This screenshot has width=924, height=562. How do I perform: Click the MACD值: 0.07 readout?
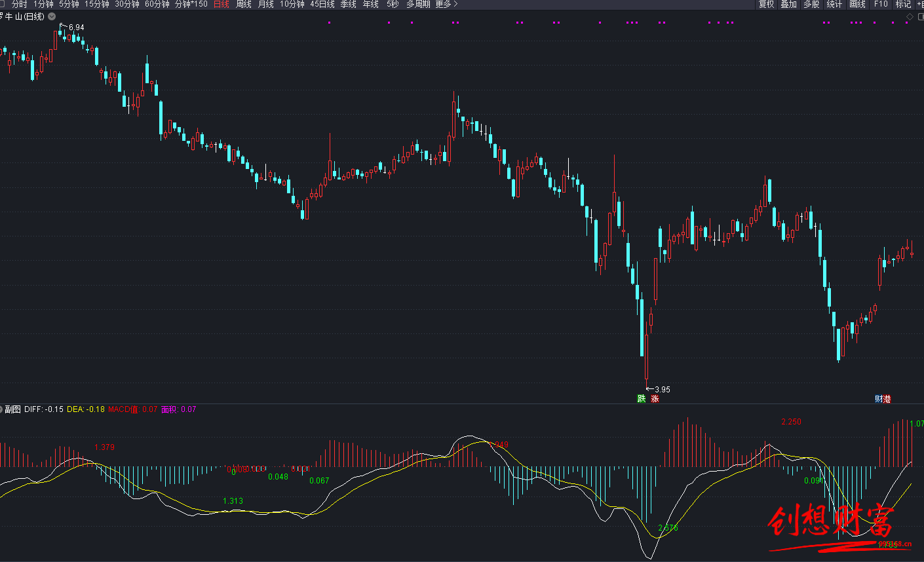pyautogui.click(x=133, y=409)
